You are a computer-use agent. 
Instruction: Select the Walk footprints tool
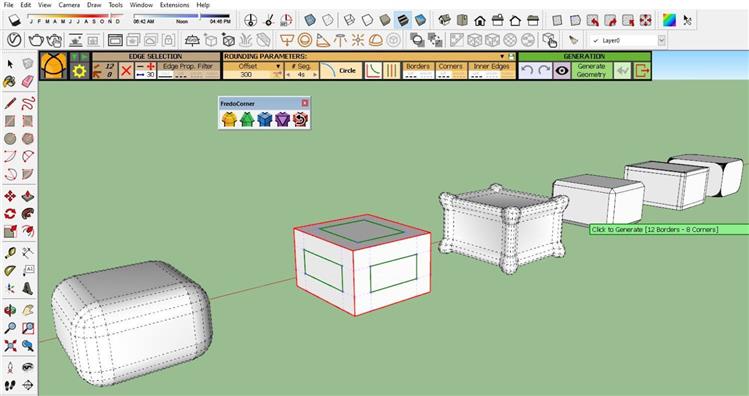[x=10, y=385]
